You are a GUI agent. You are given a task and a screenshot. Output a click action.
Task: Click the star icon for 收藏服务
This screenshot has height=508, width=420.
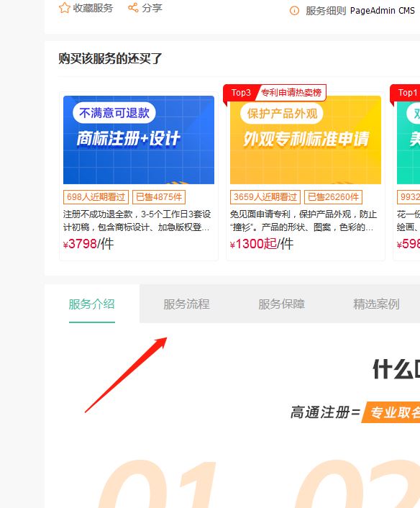tap(65, 8)
